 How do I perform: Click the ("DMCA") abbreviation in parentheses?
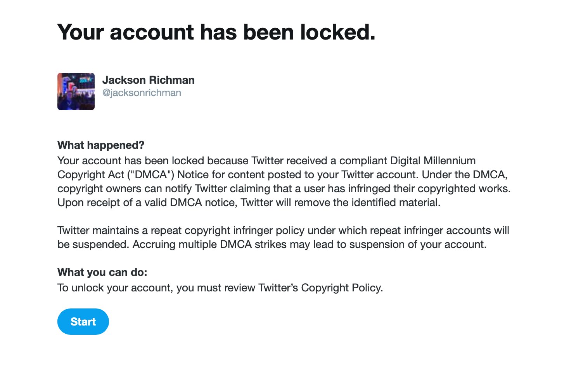[150, 175]
